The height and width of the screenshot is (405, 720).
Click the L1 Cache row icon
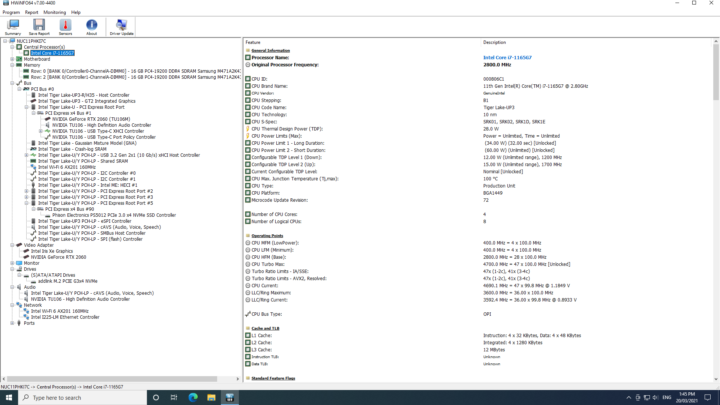(248, 336)
